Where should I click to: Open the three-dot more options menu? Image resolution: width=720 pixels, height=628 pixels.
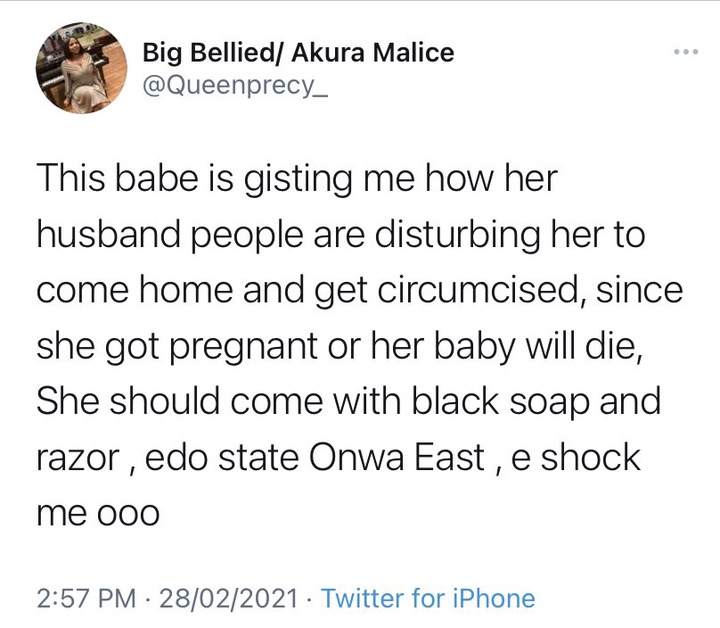(x=684, y=51)
